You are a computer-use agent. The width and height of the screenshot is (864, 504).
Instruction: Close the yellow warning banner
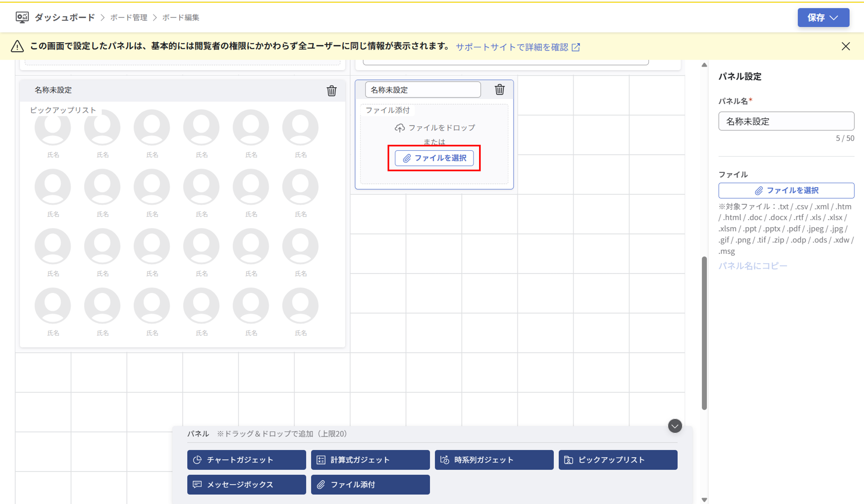pyautogui.click(x=845, y=47)
